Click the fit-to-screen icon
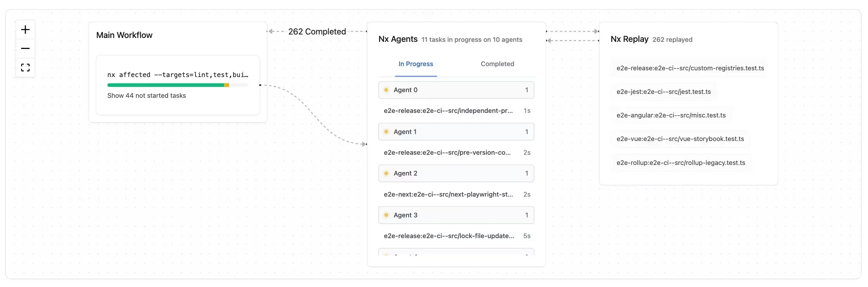This screenshot has height=287, width=868. tap(25, 67)
